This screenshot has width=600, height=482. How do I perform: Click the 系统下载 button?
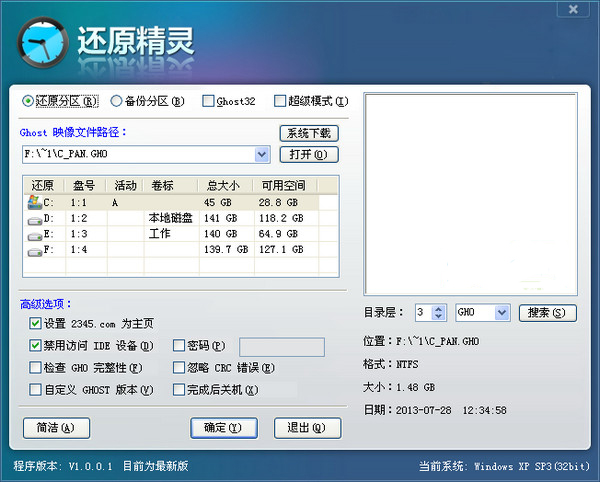click(x=309, y=134)
